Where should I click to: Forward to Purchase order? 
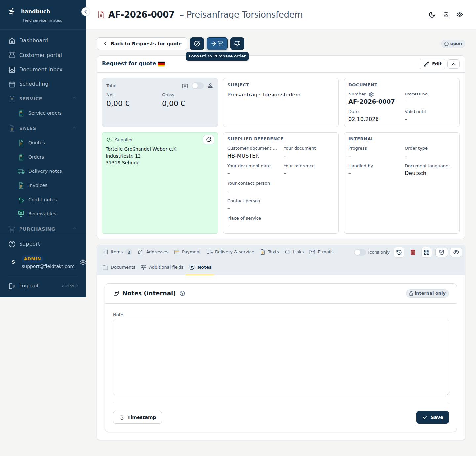point(217,44)
